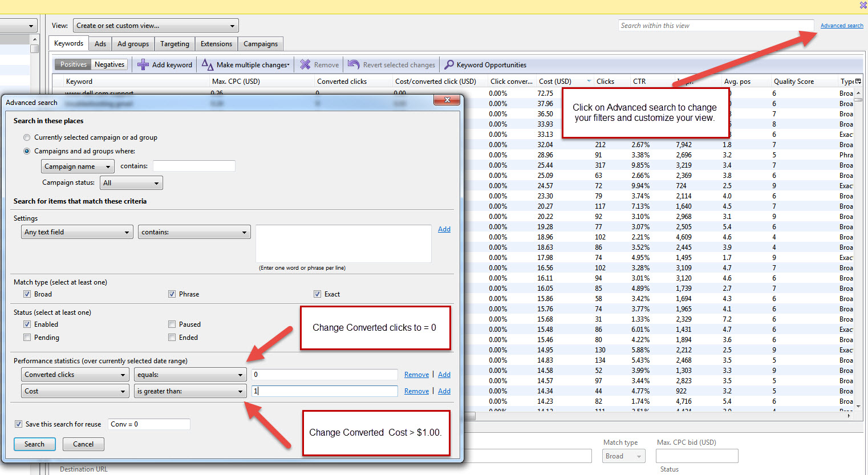868x475 pixels.
Task: Close the yellow notification bar
Action: (x=863, y=5)
